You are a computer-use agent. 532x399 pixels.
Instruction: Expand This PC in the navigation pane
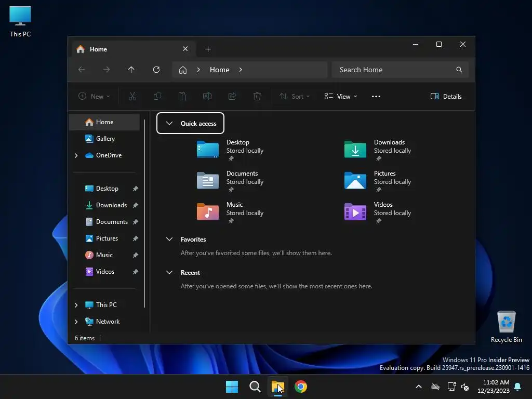[x=76, y=305]
